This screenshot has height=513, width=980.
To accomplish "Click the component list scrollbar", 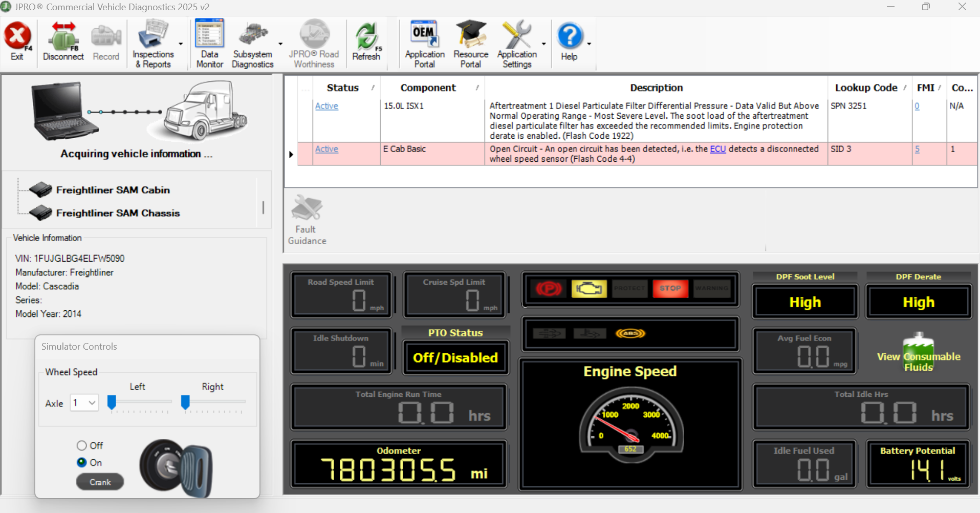I will [263, 207].
